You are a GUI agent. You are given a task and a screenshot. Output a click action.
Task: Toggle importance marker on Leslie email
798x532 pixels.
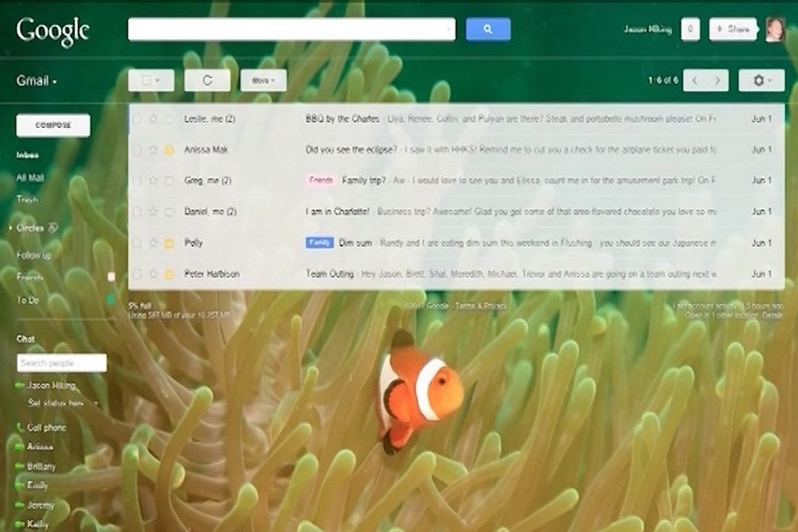(169, 119)
